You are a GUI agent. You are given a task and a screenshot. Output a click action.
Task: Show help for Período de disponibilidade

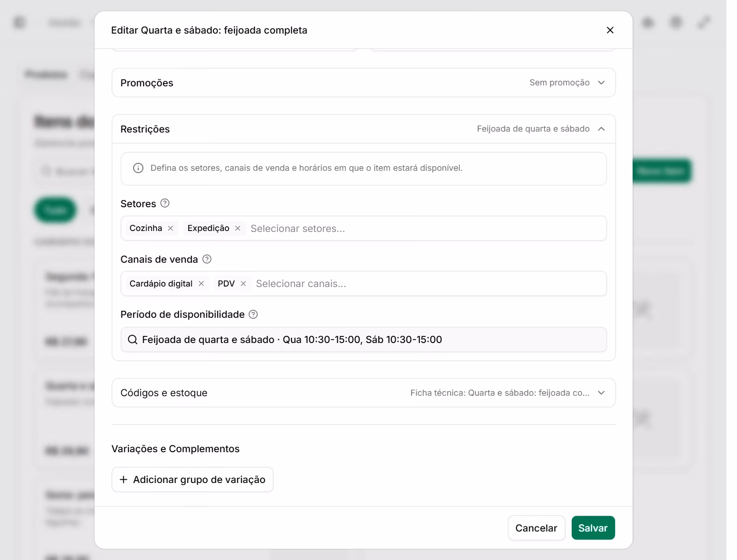coord(253,315)
